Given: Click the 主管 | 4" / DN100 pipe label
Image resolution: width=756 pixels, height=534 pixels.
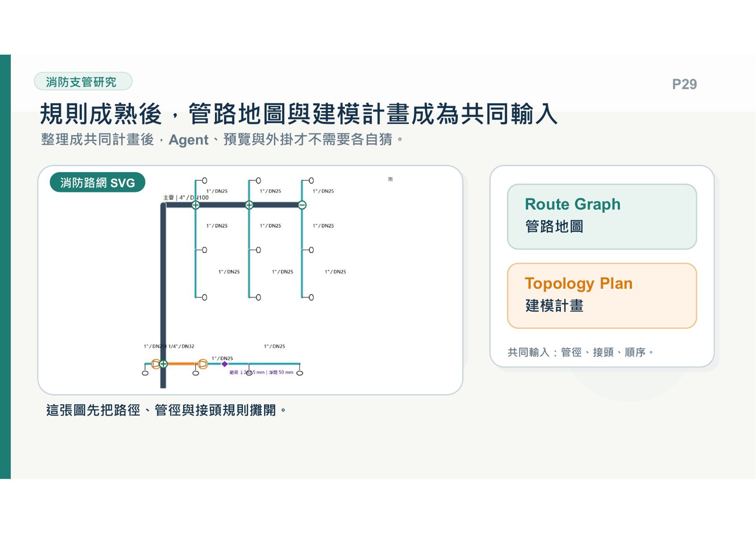Looking at the screenshot, I should pos(186,198).
